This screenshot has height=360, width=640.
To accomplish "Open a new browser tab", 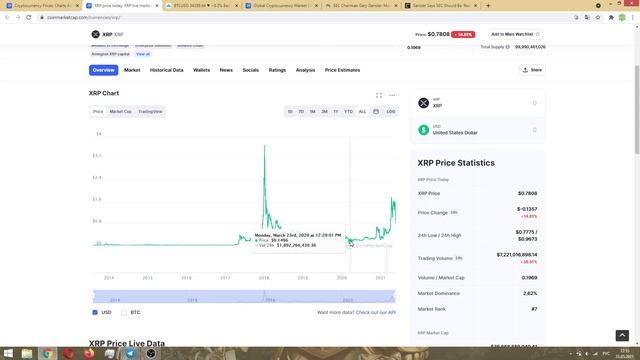I will (488, 6).
